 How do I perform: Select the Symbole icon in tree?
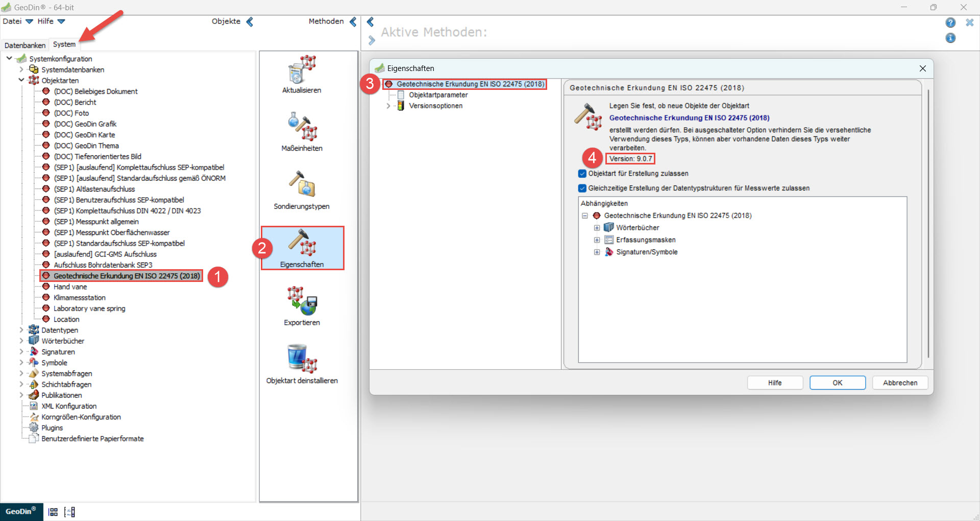tap(34, 363)
